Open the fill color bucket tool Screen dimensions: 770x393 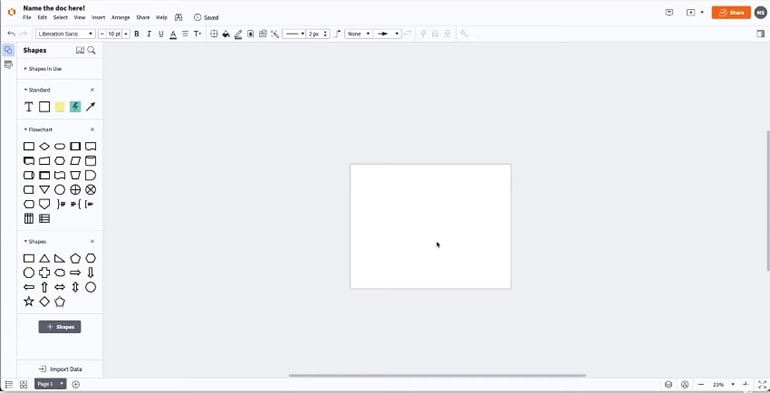click(226, 34)
